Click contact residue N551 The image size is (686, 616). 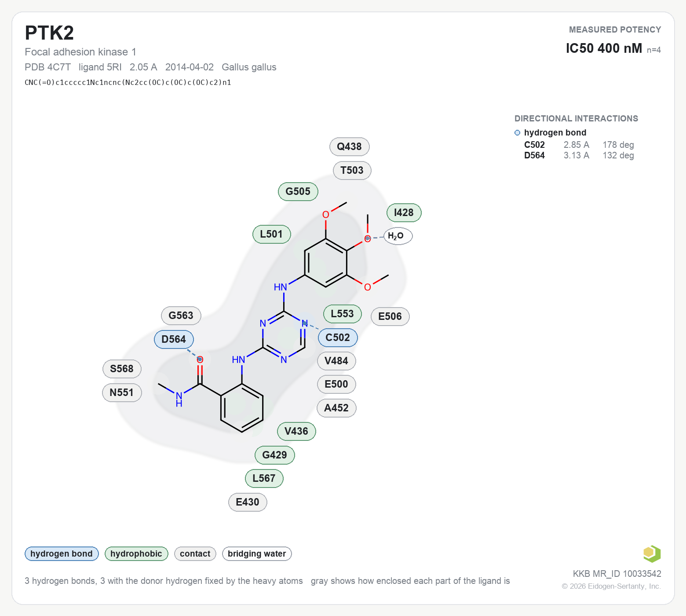(122, 392)
